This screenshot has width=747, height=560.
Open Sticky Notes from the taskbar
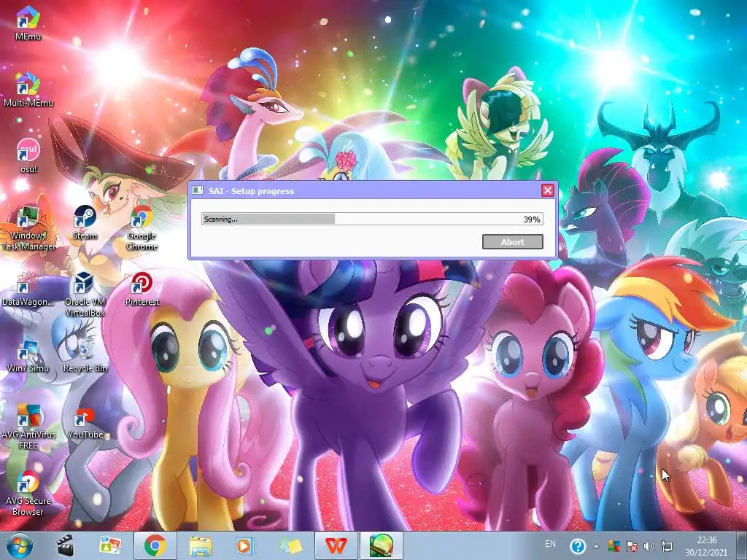click(x=290, y=545)
